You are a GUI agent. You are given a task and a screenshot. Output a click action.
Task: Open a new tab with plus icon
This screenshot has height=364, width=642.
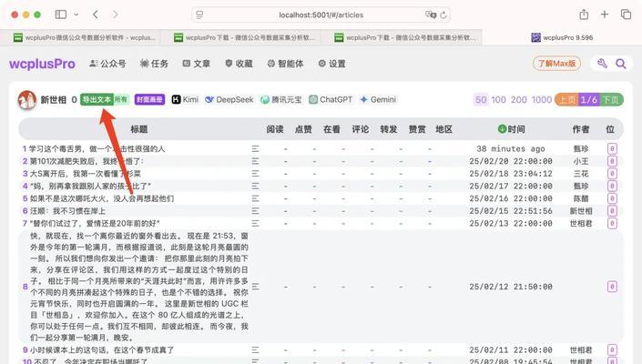point(605,15)
